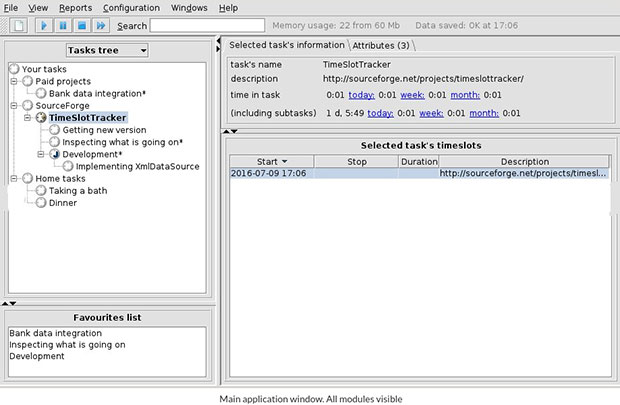Sort timeslots by Stop column header
The width and height of the screenshot is (620, 405).
click(357, 162)
